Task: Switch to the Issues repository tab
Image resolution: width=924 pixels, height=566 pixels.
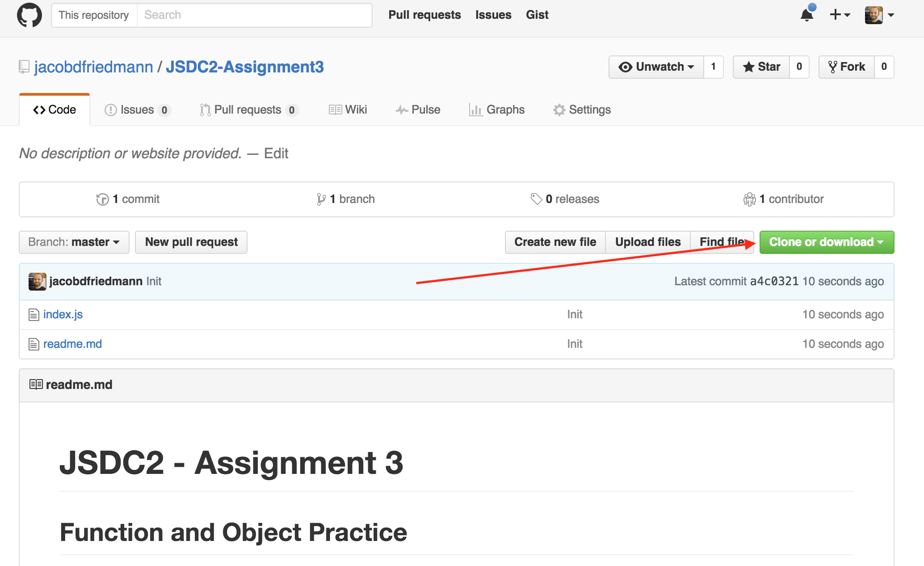Action: coord(137,110)
